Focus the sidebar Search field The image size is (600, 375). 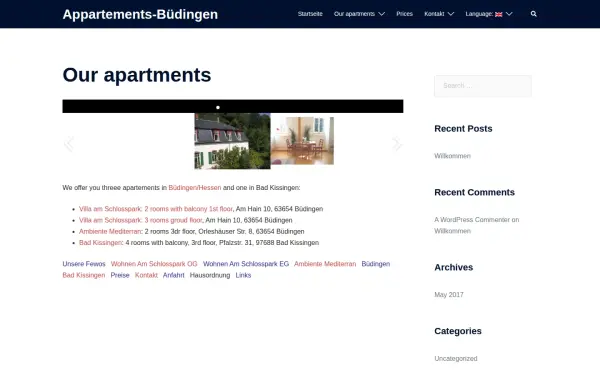click(x=483, y=86)
